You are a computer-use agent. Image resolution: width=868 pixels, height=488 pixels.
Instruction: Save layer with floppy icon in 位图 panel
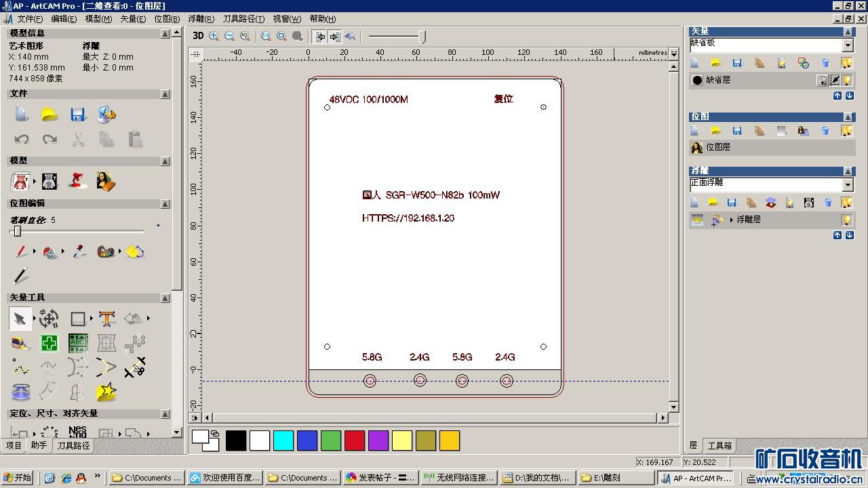[x=737, y=131]
